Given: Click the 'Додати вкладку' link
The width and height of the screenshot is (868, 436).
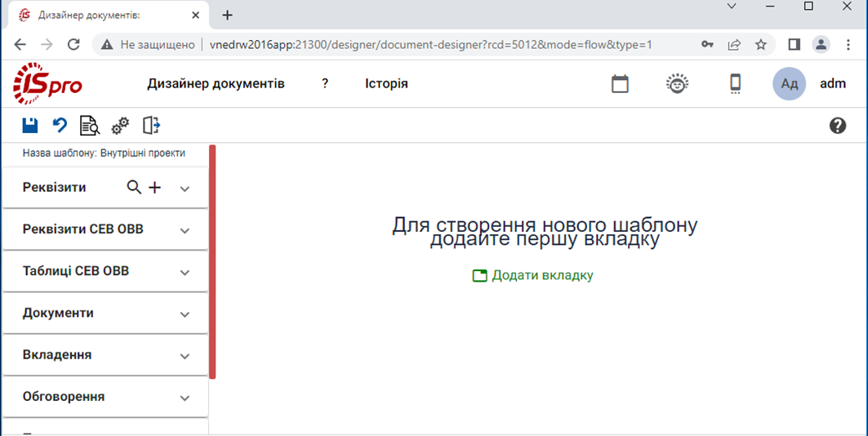Looking at the screenshot, I should pos(532,275).
